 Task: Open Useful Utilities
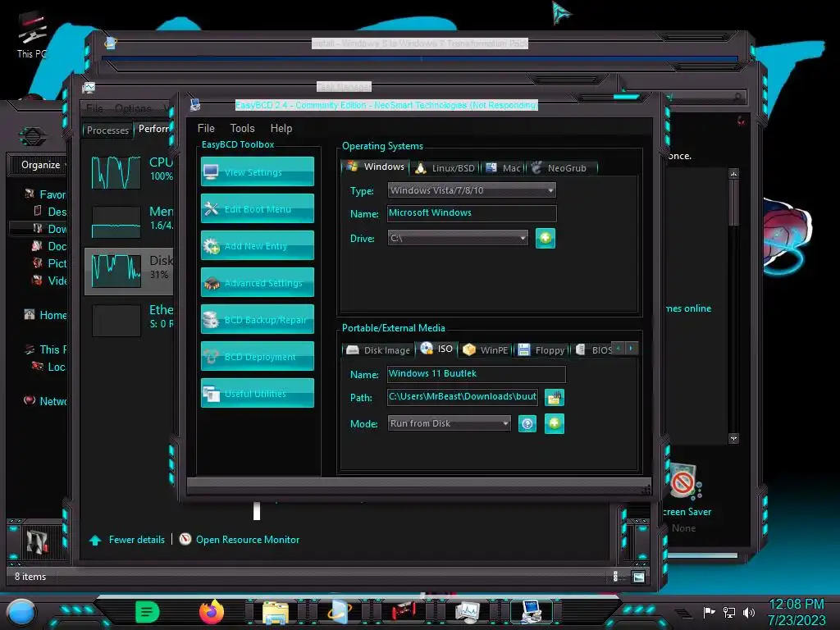pos(257,394)
